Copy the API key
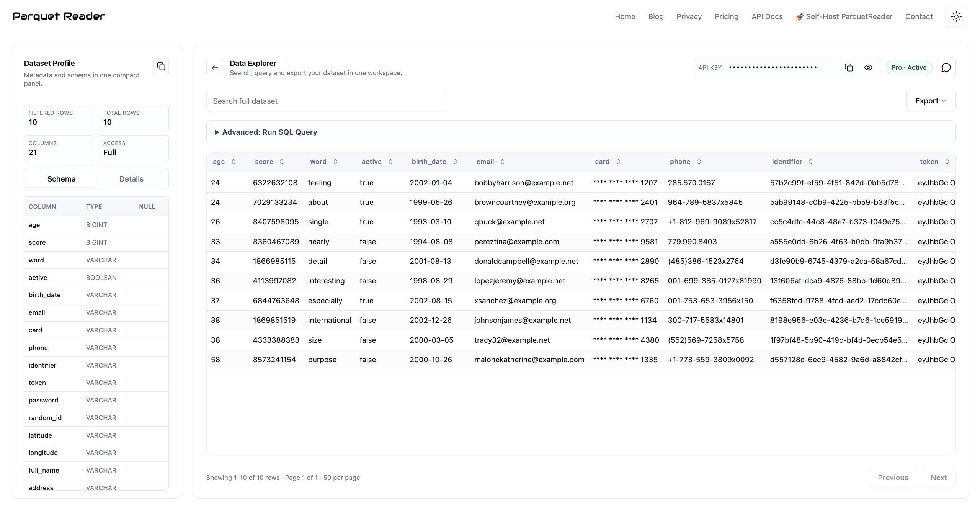Viewport: 980px width, 507px height. 849,67
